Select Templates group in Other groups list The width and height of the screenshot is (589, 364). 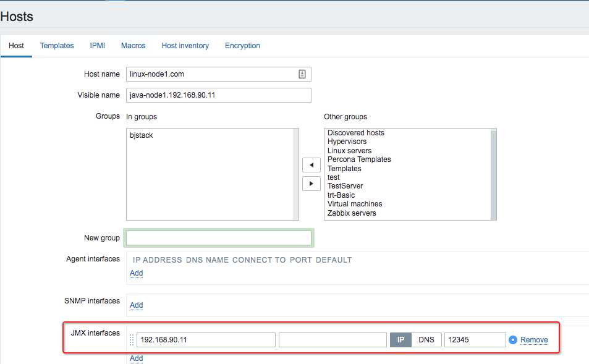(x=344, y=169)
